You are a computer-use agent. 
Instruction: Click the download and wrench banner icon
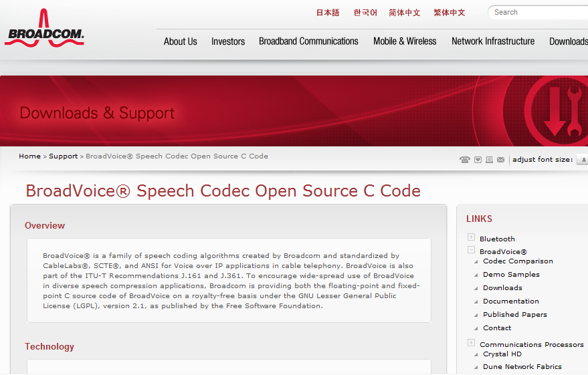click(x=557, y=111)
